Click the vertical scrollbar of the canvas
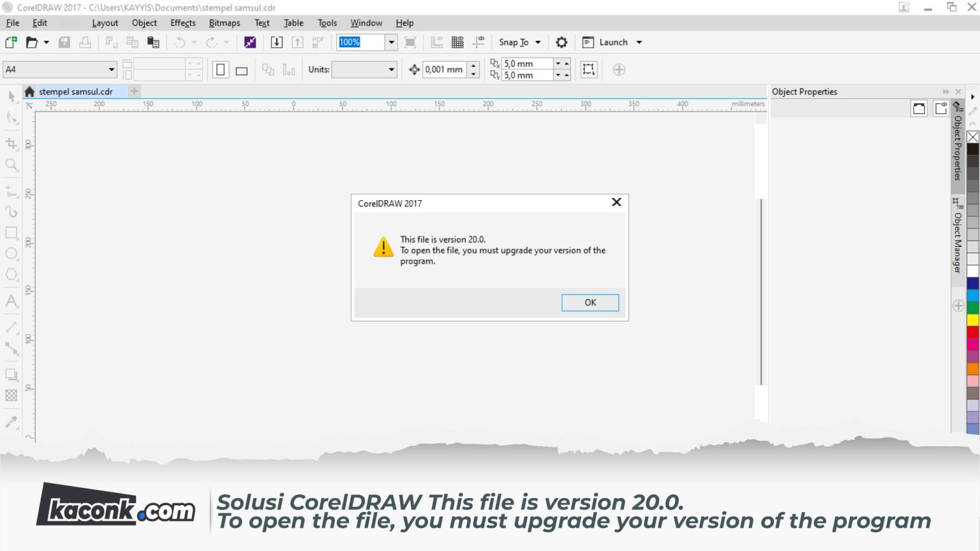The height and width of the screenshot is (551, 980). coord(761,291)
